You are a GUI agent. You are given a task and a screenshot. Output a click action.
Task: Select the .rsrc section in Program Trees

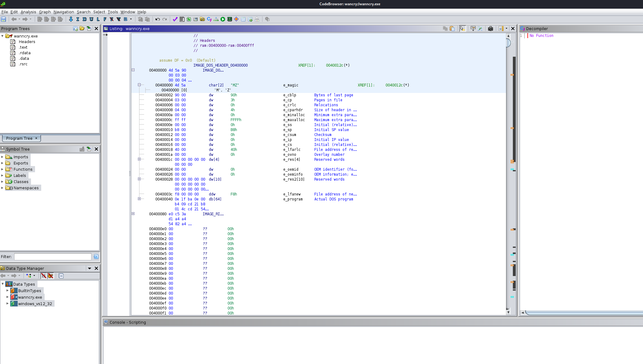click(x=23, y=64)
